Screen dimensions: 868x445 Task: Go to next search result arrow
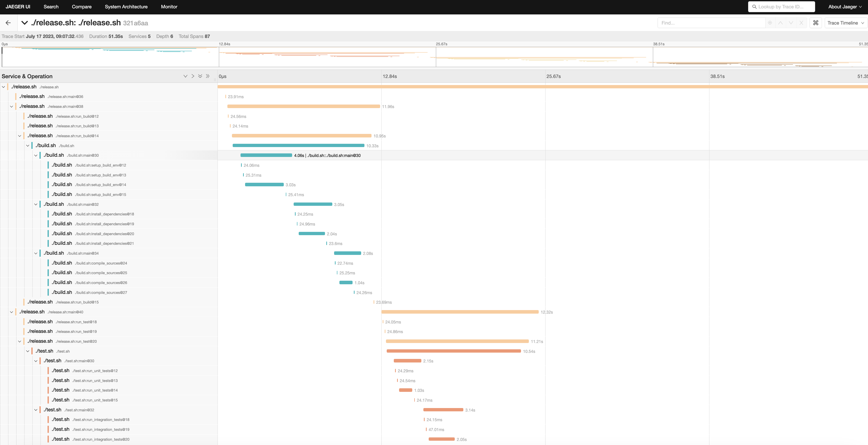click(x=791, y=23)
